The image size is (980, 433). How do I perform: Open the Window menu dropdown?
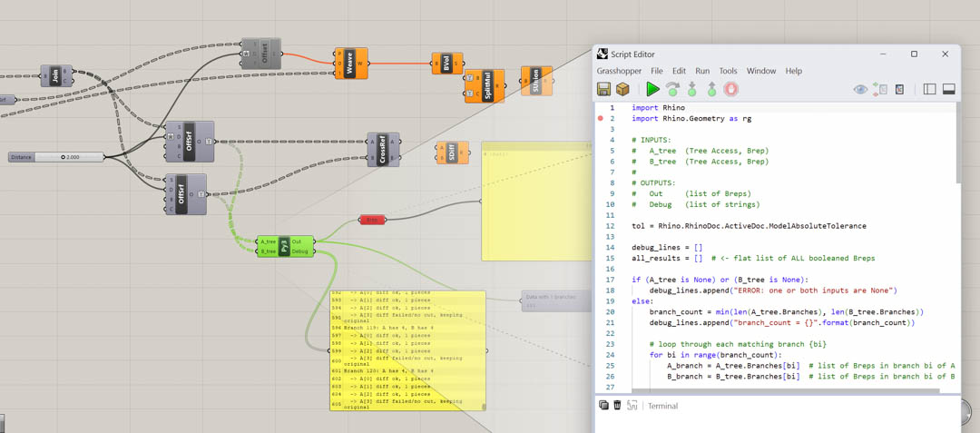click(761, 71)
